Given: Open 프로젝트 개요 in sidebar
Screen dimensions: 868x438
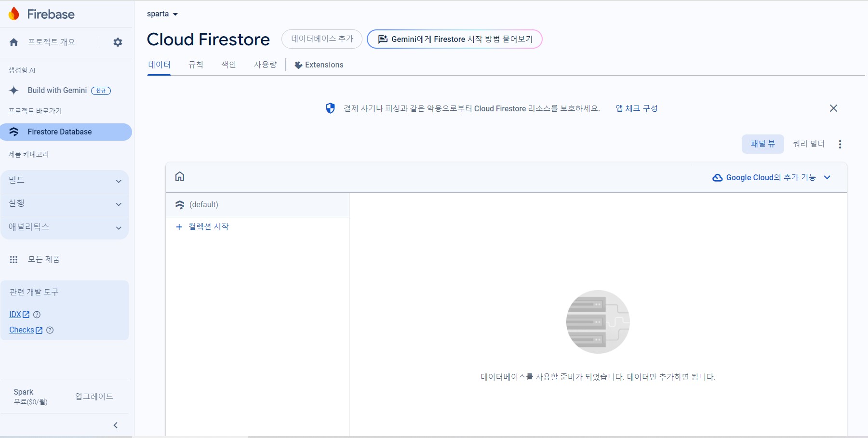Looking at the screenshot, I should (52, 42).
